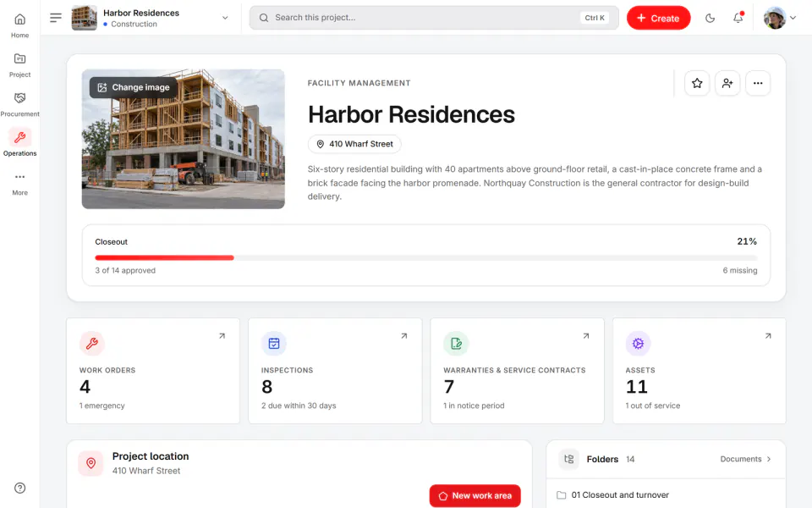Click the Work Orders wrench icon

pos(92,343)
